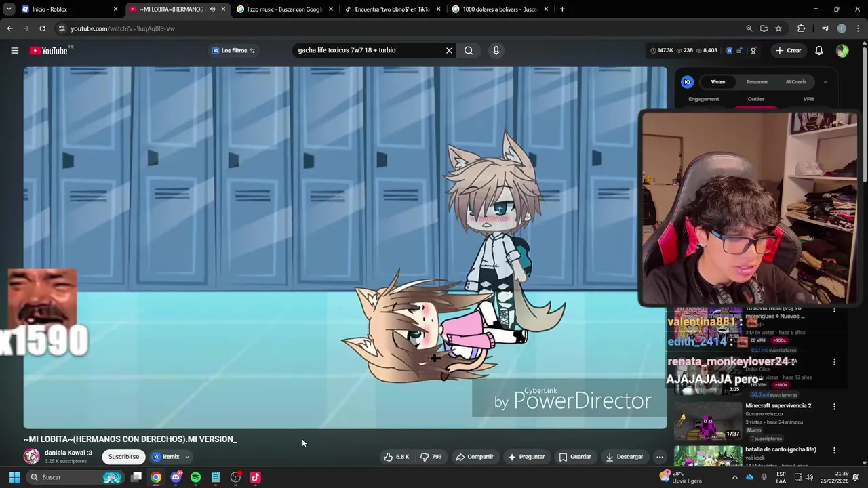Open a new Chrome tab with plus
Image resolution: width=868 pixels, height=488 pixels.
[562, 9]
